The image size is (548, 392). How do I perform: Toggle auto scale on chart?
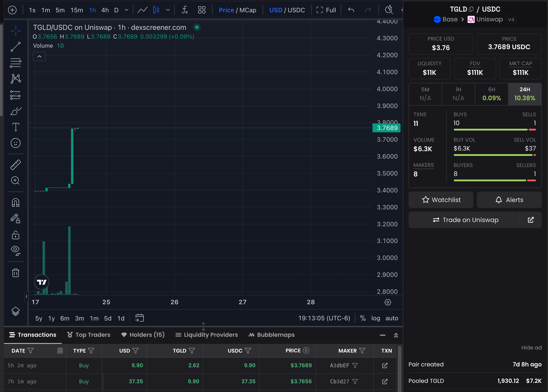click(x=392, y=318)
